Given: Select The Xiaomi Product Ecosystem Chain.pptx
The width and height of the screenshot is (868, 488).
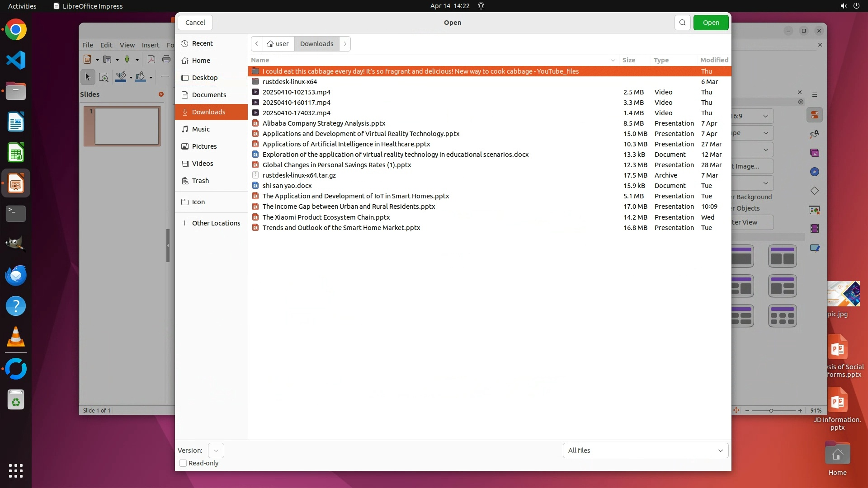Looking at the screenshot, I should tap(326, 217).
